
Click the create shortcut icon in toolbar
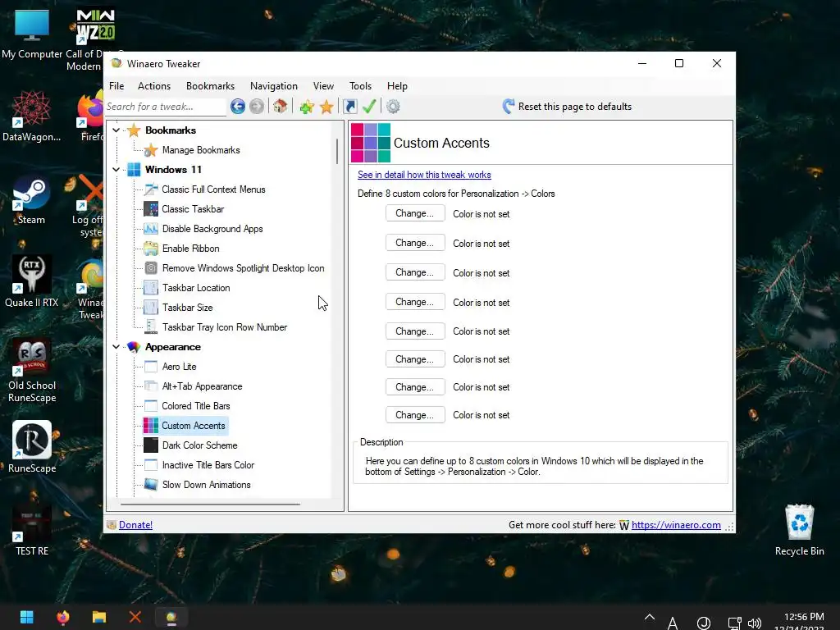coord(349,106)
